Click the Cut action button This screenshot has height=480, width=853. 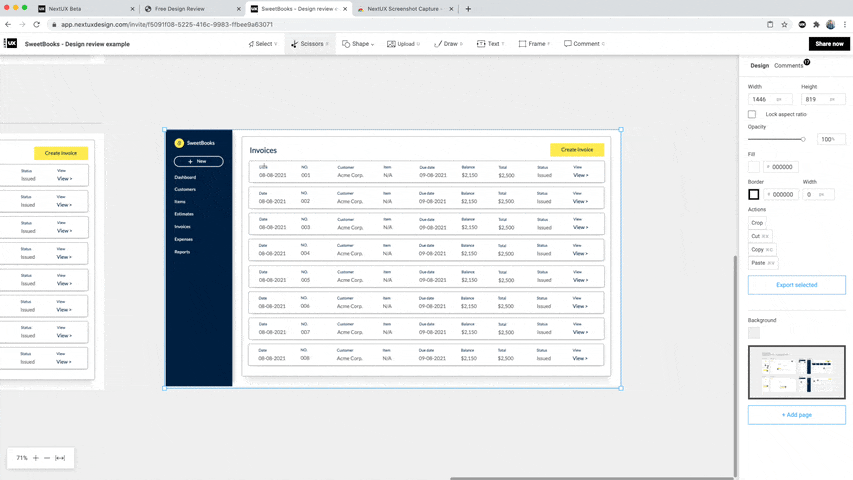[x=760, y=236]
